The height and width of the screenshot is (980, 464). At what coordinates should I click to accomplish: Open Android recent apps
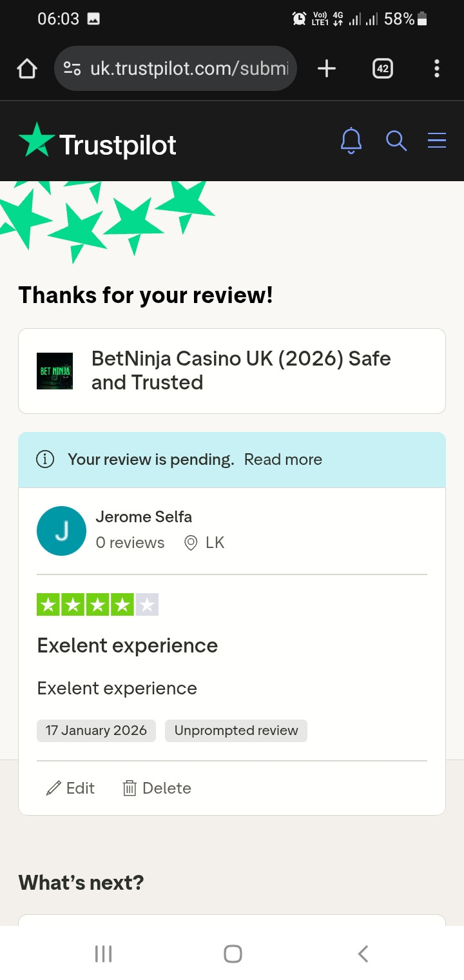tap(103, 954)
